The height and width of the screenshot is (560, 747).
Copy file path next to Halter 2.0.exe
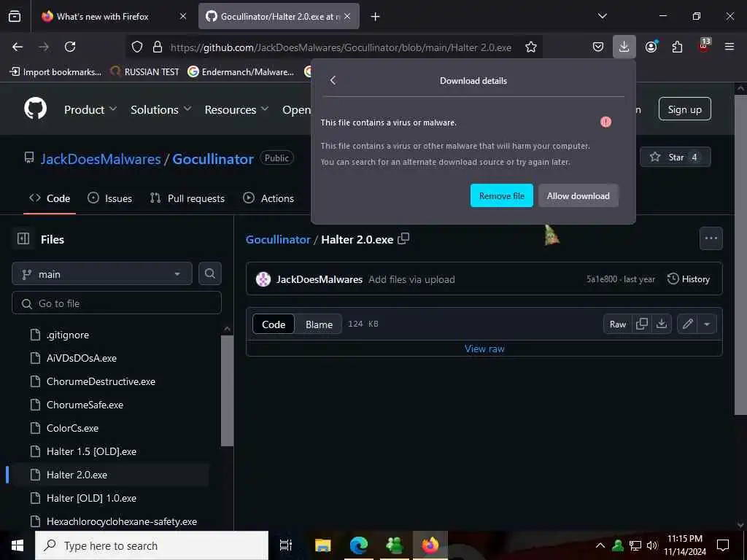(x=403, y=238)
